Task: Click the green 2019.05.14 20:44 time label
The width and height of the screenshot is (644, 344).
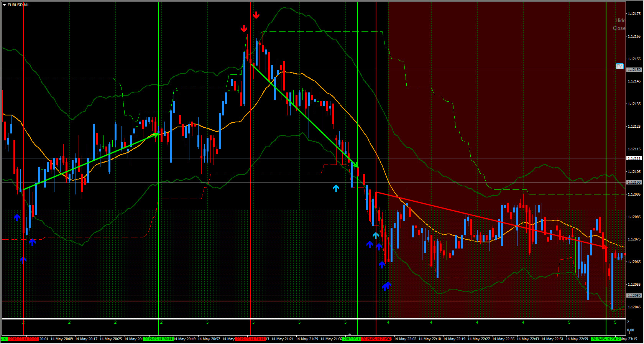Action: (158, 339)
